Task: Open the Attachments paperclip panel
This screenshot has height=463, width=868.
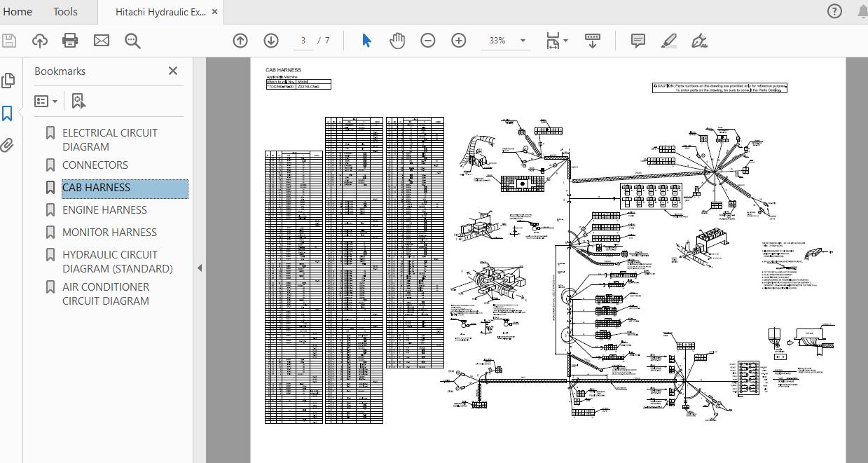Action: click(x=8, y=145)
